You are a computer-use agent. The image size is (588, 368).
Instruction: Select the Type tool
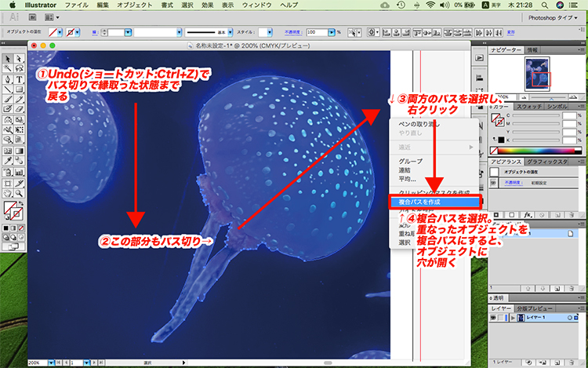19,80
